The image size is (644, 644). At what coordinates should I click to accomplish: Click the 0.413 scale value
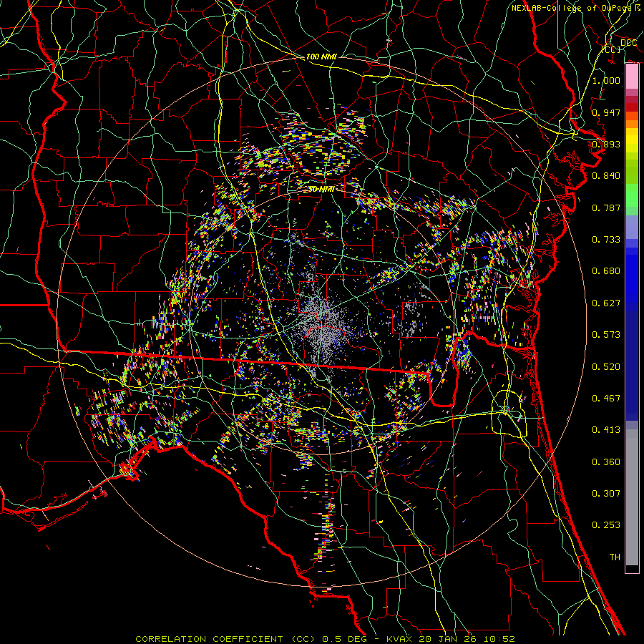(606, 429)
